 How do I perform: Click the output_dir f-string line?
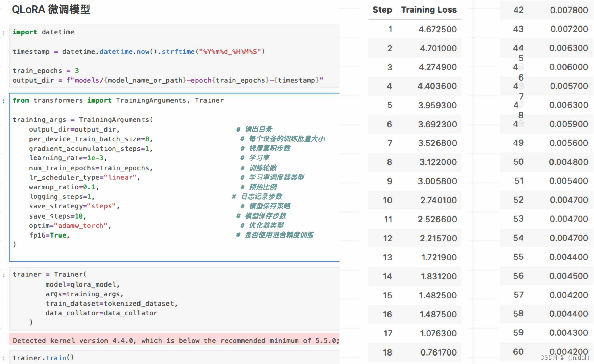point(168,80)
